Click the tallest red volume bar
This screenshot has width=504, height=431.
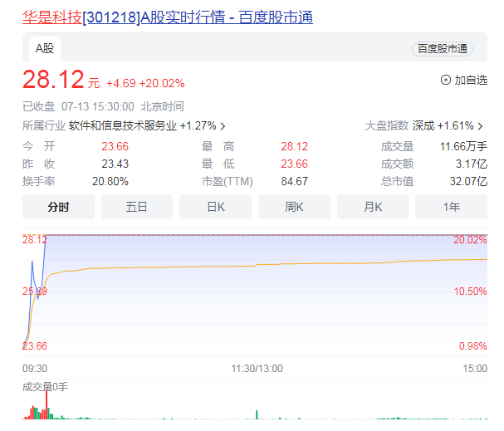coord(46,404)
